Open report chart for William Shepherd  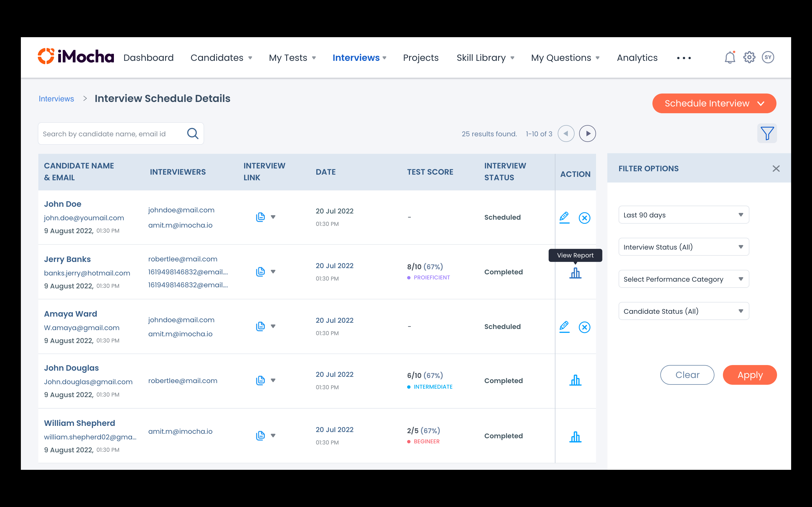pos(575,437)
